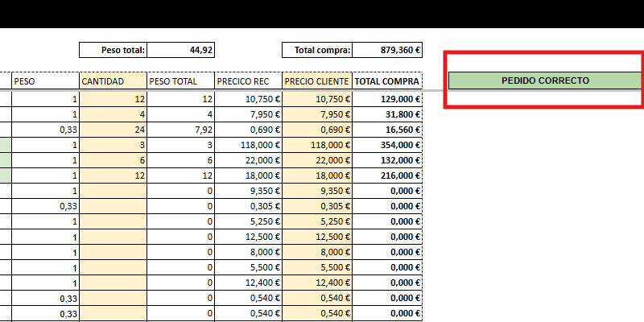Click the PESO cell in the 16,560 € row
Screen dimensions: 644x322
[46, 130]
